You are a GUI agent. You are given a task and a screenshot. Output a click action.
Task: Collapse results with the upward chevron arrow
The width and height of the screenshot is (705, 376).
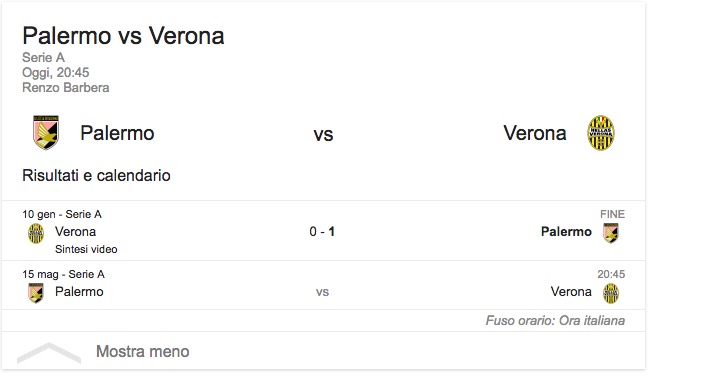(x=49, y=353)
